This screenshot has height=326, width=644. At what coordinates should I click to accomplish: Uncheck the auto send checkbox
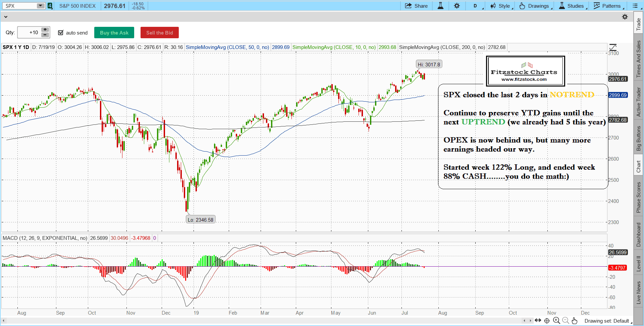[x=61, y=33]
